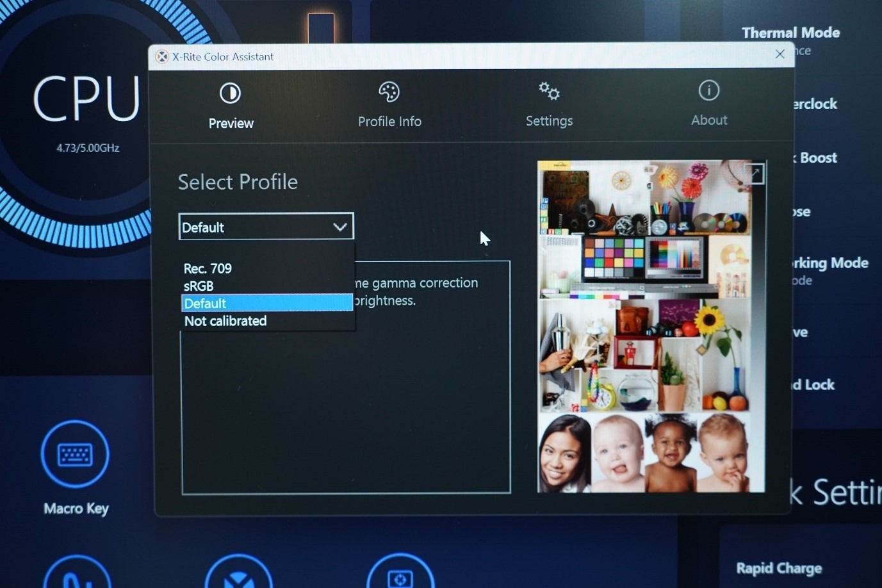The image size is (882, 588).
Task: Go to the About tab
Action: point(708,104)
